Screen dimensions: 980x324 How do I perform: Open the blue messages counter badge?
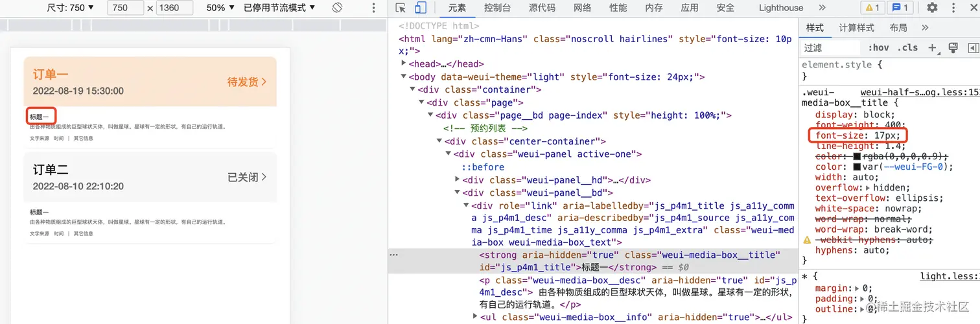click(x=900, y=8)
